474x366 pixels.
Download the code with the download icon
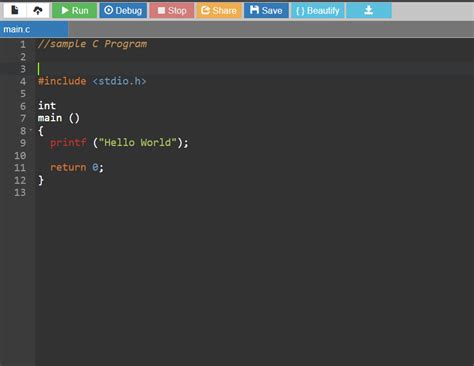pyautogui.click(x=369, y=10)
